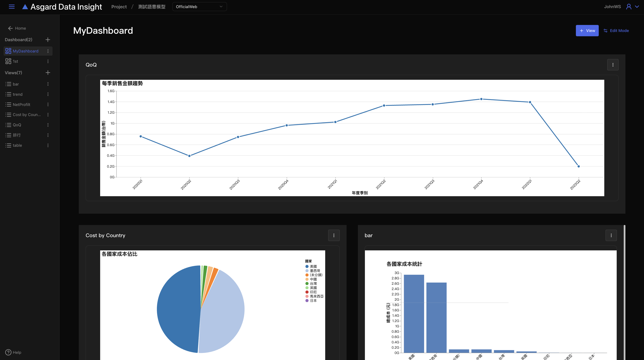This screenshot has height=360, width=644.
Task: Click the 美國 legend color swatch
Action: point(307,266)
